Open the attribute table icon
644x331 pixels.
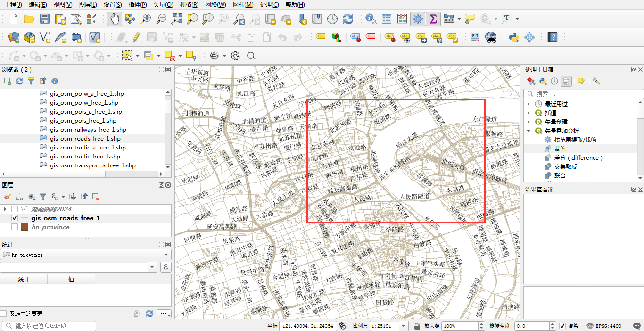click(387, 19)
